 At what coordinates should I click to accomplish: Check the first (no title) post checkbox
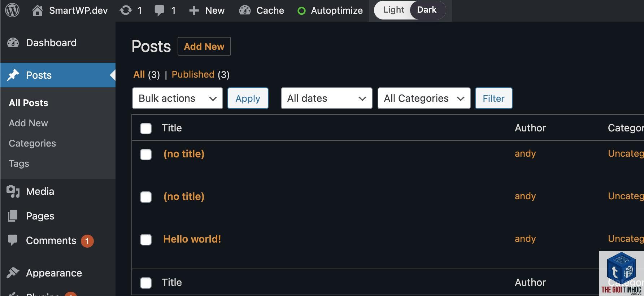[146, 154]
